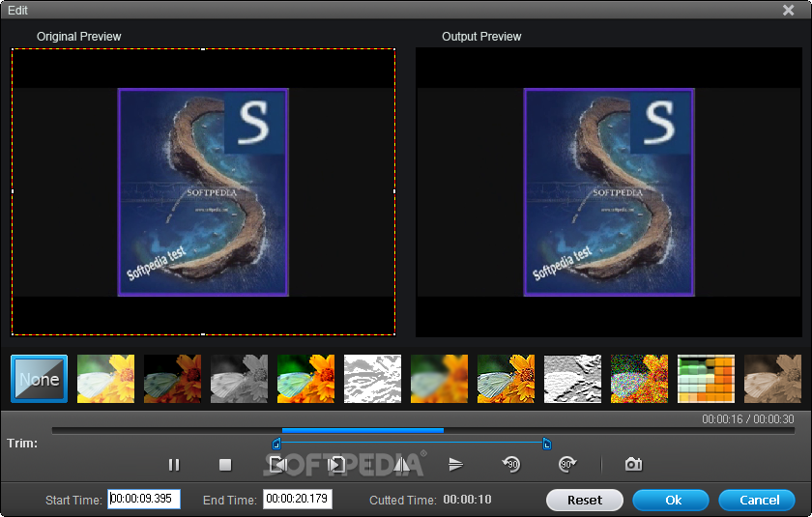Click the left middle crop handle

tap(12, 191)
